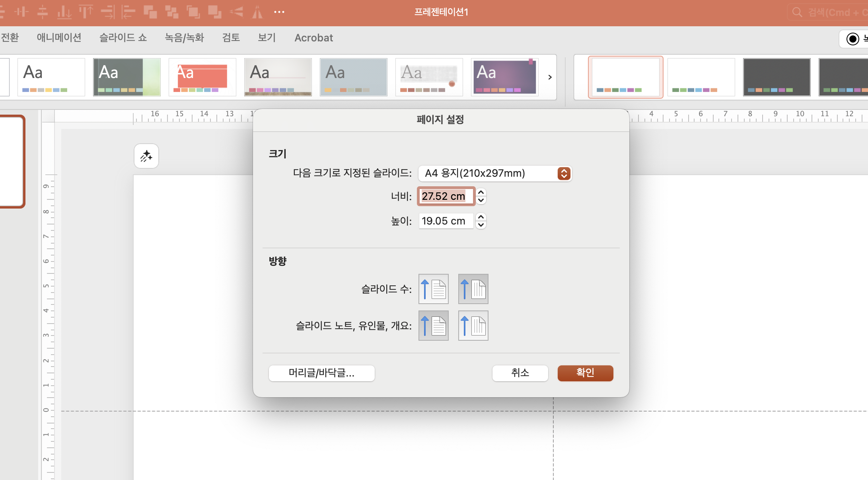The height and width of the screenshot is (480, 868).
Task: Click the 확인 button
Action: click(x=585, y=373)
